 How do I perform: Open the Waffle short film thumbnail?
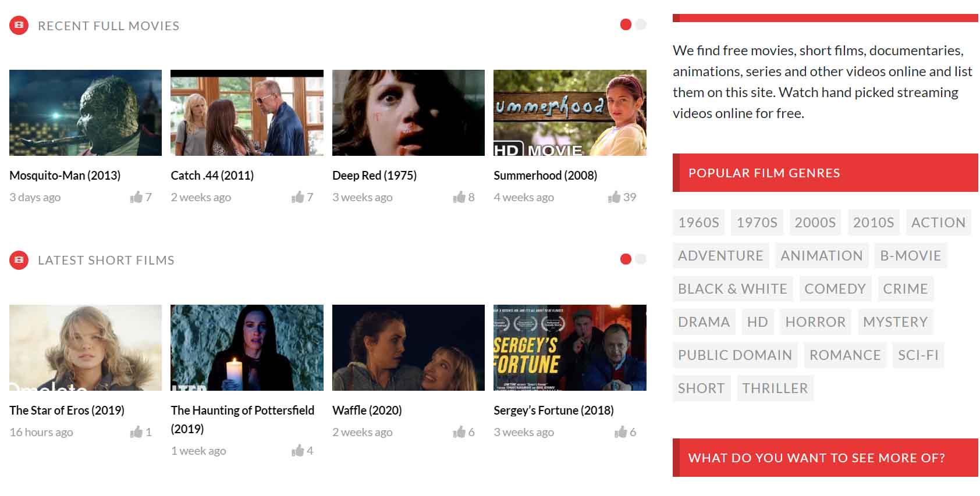[x=409, y=348]
